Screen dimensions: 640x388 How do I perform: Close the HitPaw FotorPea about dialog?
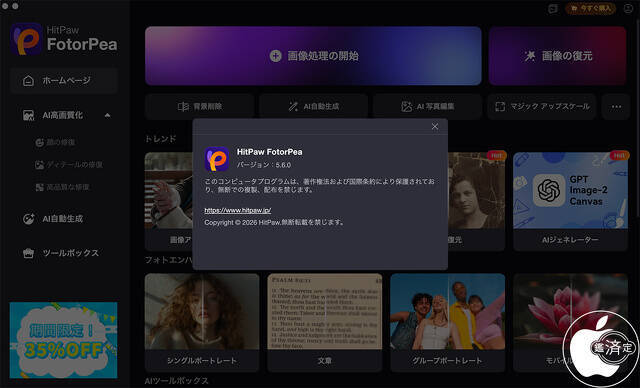[x=435, y=126]
